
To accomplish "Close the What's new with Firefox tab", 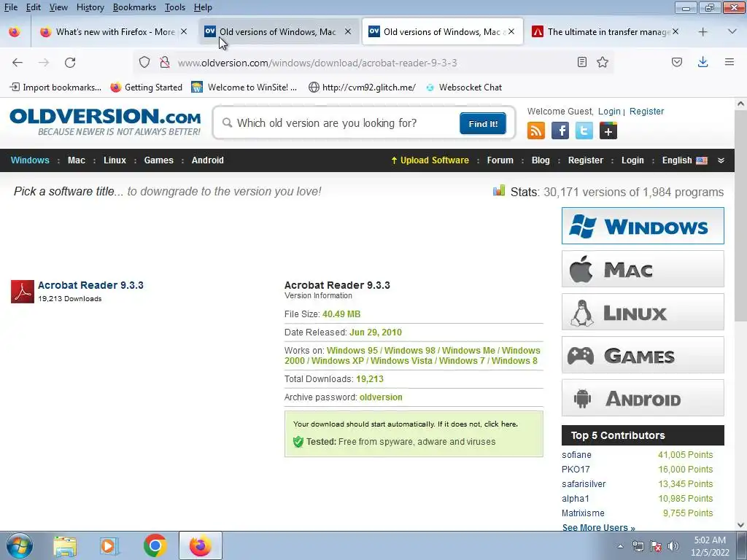I will click(x=184, y=32).
